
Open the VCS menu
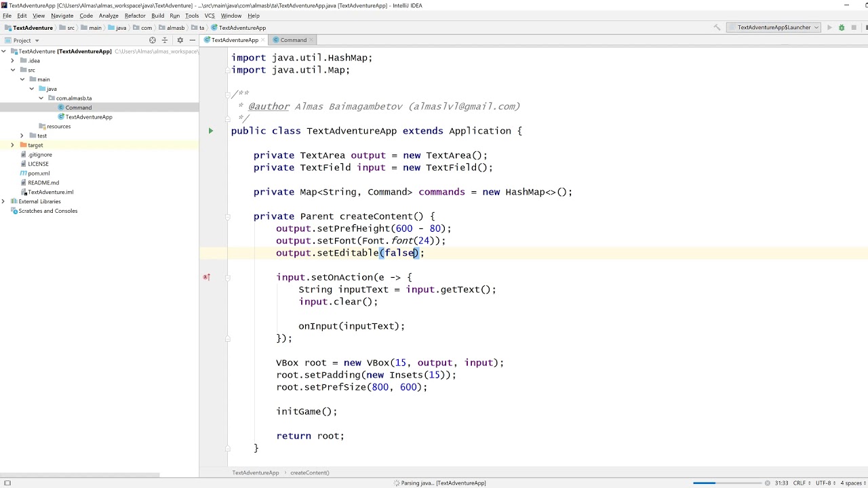click(x=210, y=16)
